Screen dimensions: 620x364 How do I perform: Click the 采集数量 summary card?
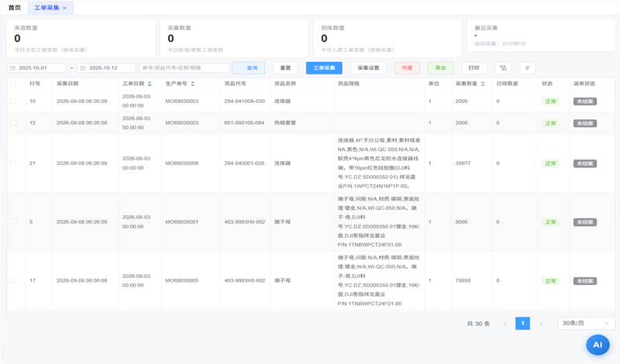(x=234, y=39)
